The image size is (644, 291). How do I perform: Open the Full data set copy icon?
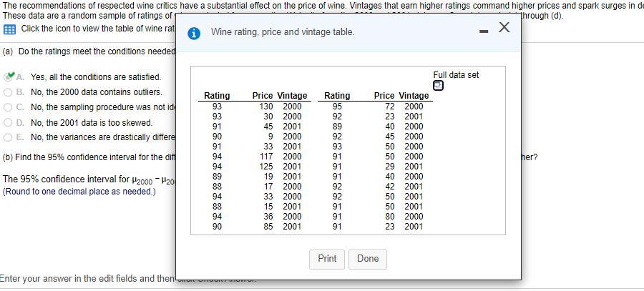click(x=438, y=85)
